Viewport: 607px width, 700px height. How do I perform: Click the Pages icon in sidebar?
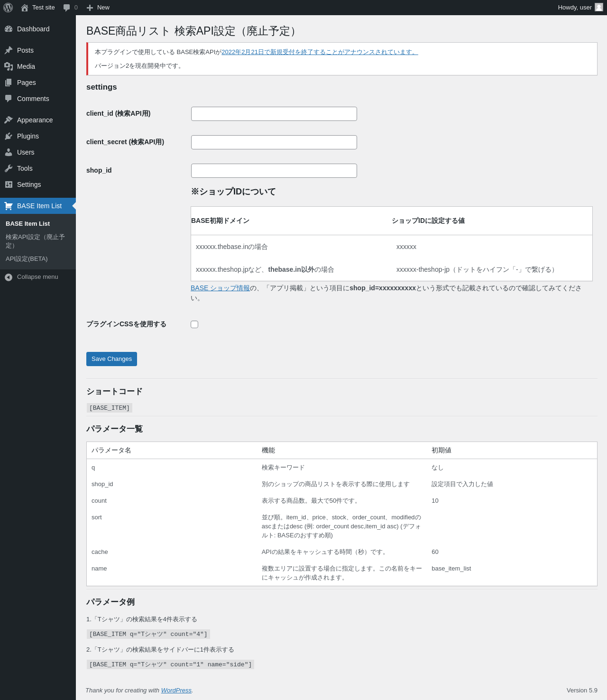(9, 83)
